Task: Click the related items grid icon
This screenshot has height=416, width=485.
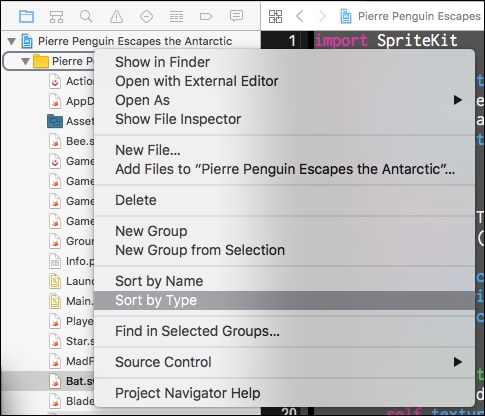Action: pos(275,16)
